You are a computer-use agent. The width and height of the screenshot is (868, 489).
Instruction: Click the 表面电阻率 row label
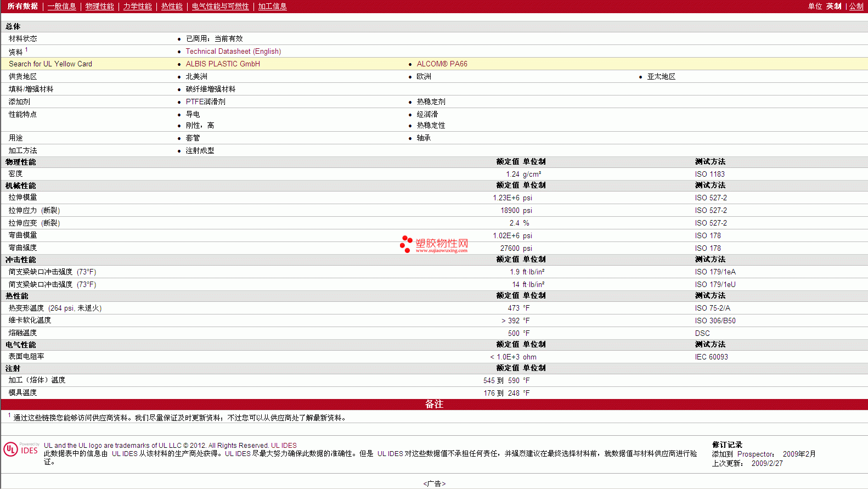click(26, 357)
